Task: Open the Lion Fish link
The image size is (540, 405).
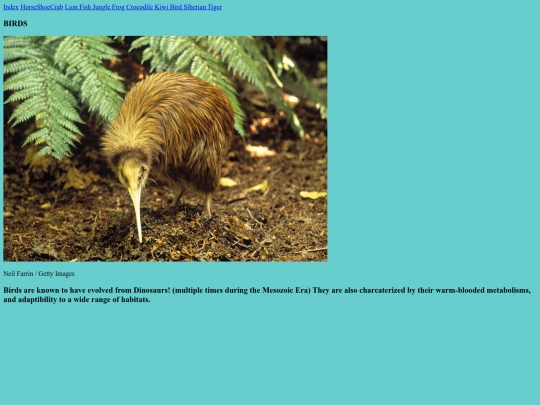Action: click(78, 7)
